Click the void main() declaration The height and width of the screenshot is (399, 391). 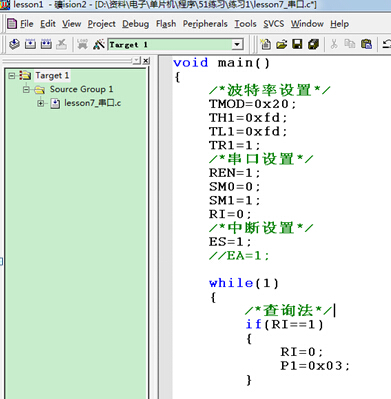click(x=221, y=63)
